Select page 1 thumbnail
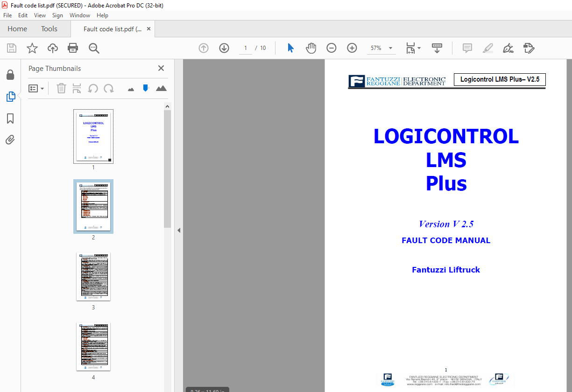Viewport: 572px width, 392px height. coord(93,136)
